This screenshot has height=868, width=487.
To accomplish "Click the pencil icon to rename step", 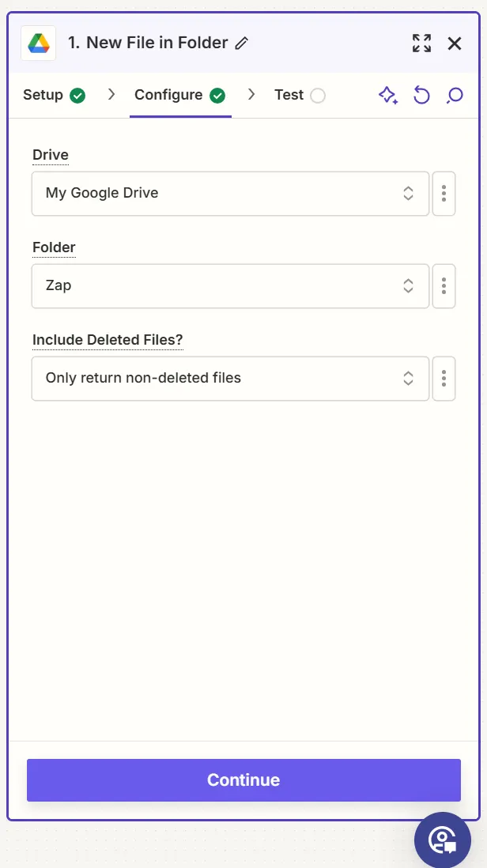I will point(242,43).
